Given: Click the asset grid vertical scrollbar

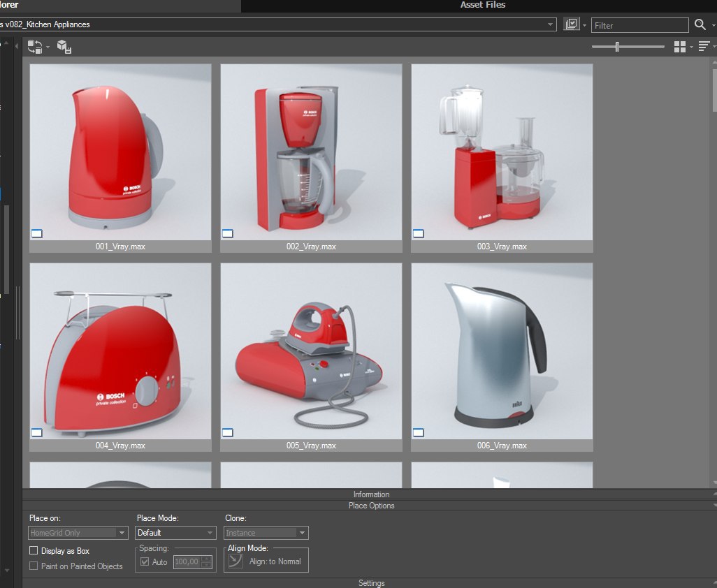Looking at the screenshot, I should [714, 91].
